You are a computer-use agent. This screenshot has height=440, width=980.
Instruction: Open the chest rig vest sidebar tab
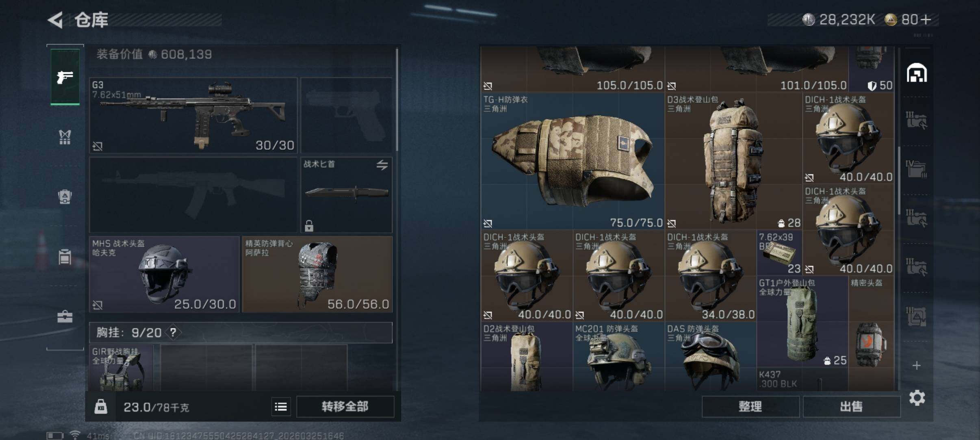point(65,137)
